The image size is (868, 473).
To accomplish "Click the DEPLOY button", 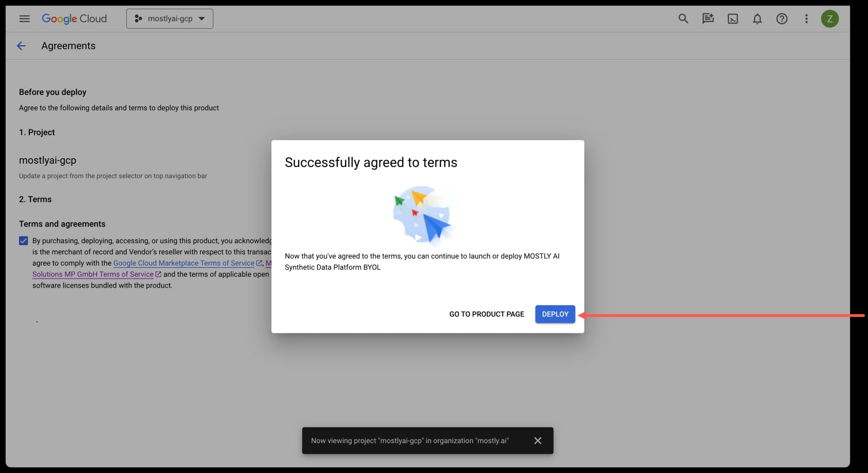I will (x=555, y=314).
